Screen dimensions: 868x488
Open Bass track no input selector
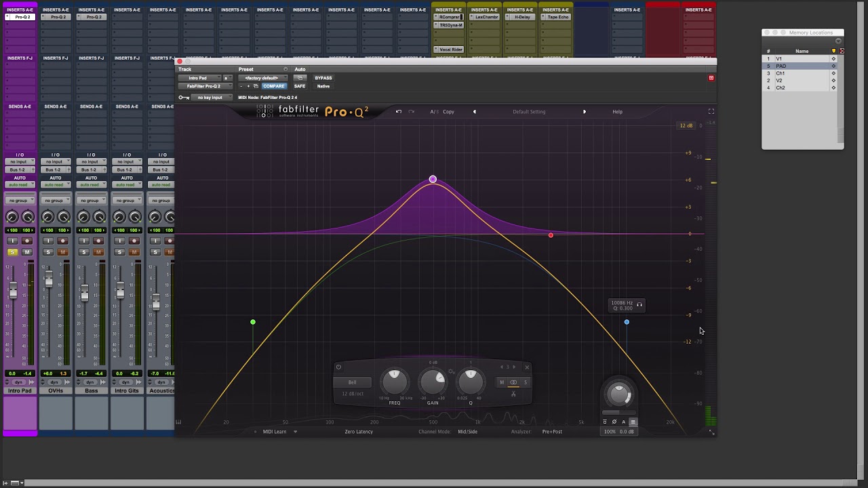pos(91,162)
